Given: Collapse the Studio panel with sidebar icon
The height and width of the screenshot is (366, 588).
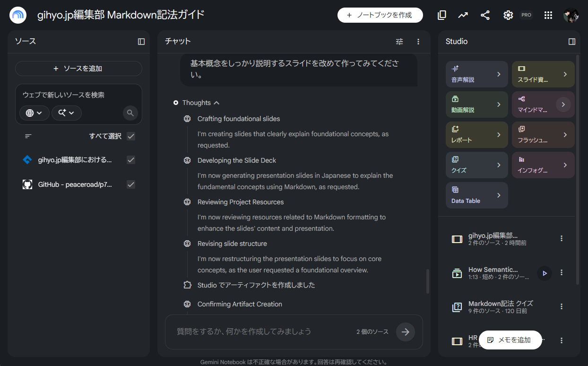Looking at the screenshot, I should coord(572,42).
